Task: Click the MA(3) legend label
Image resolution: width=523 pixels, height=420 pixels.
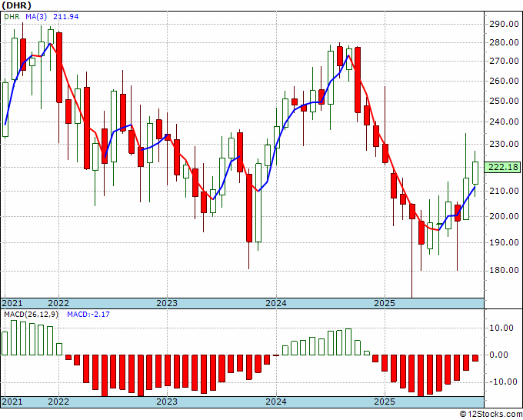Action: pos(36,16)
